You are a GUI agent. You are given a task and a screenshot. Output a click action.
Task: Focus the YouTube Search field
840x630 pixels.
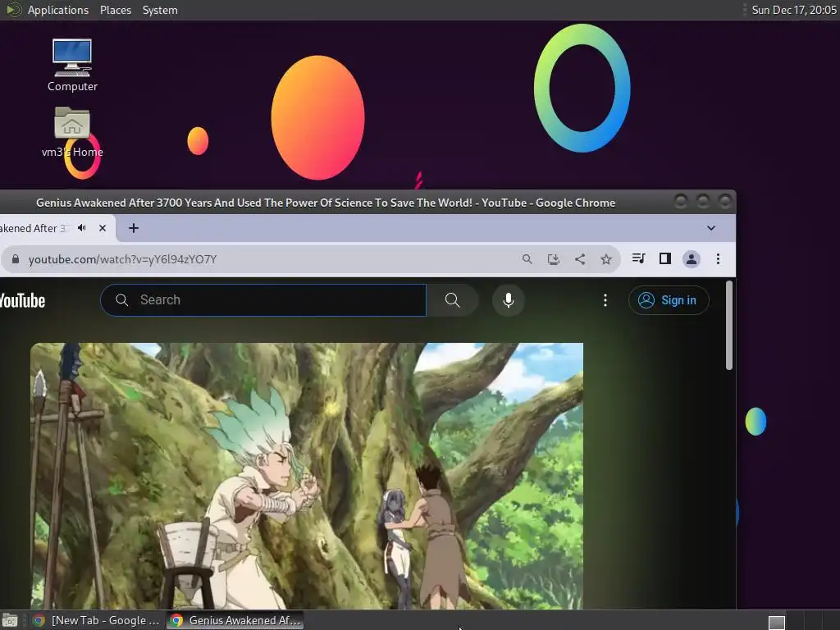pyautogui.click(x=263, y=300)
